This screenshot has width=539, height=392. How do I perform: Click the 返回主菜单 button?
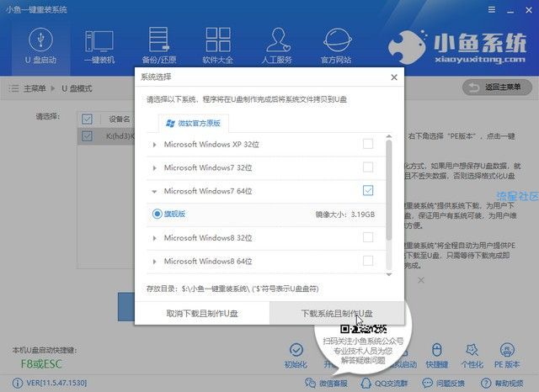click(x=497, y=87)
